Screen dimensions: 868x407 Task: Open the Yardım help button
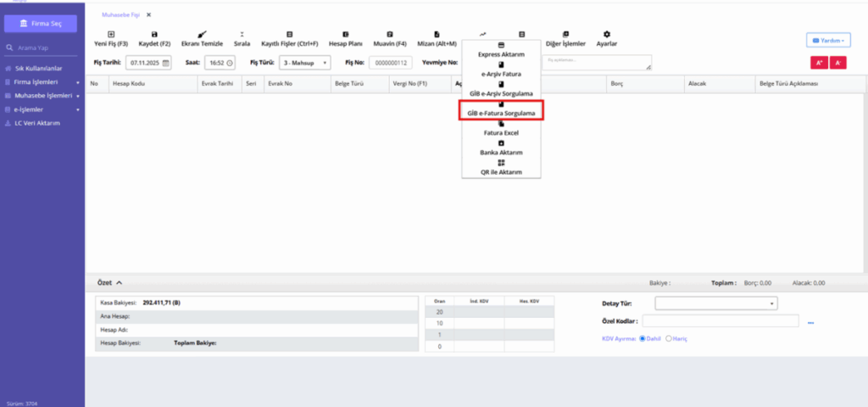coord(828,41)
